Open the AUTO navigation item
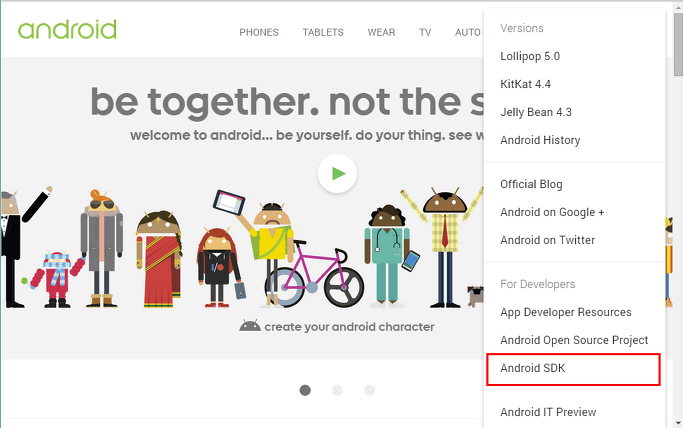683x428 pixels. (468, 32)
